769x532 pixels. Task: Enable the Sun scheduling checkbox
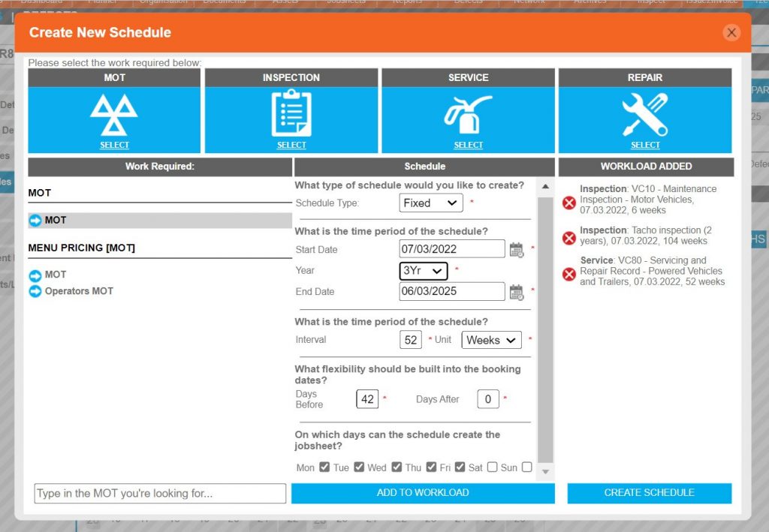click(526, 467)
